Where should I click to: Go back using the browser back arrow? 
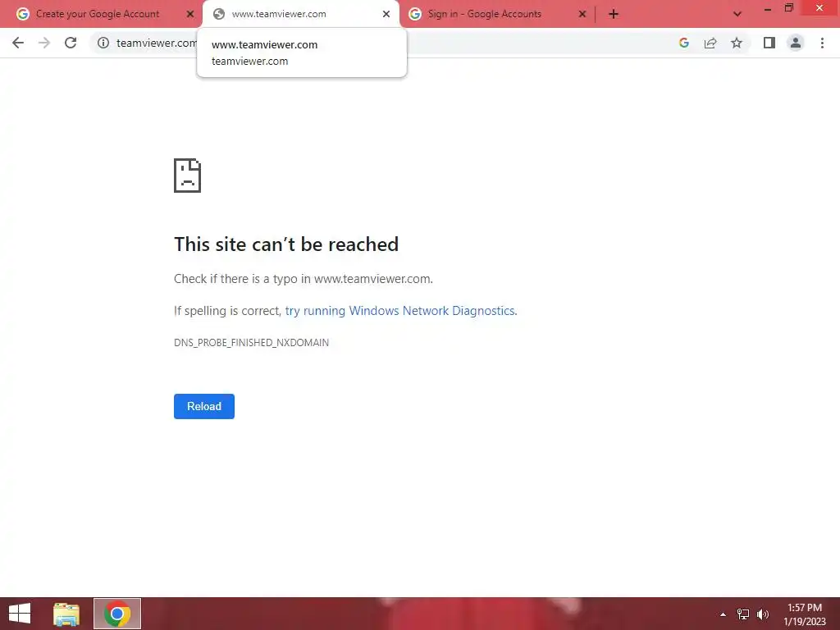pyautogui.click(x=18, y=43)
